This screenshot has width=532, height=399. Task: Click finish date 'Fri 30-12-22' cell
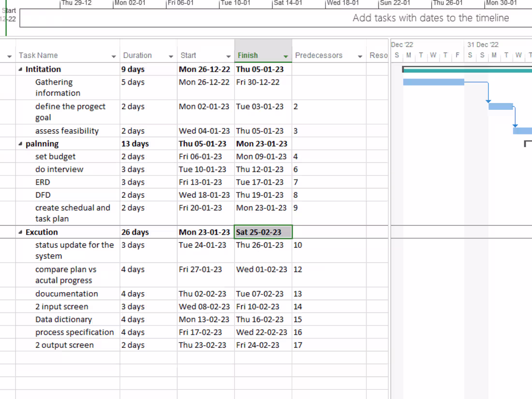[263, 88]
